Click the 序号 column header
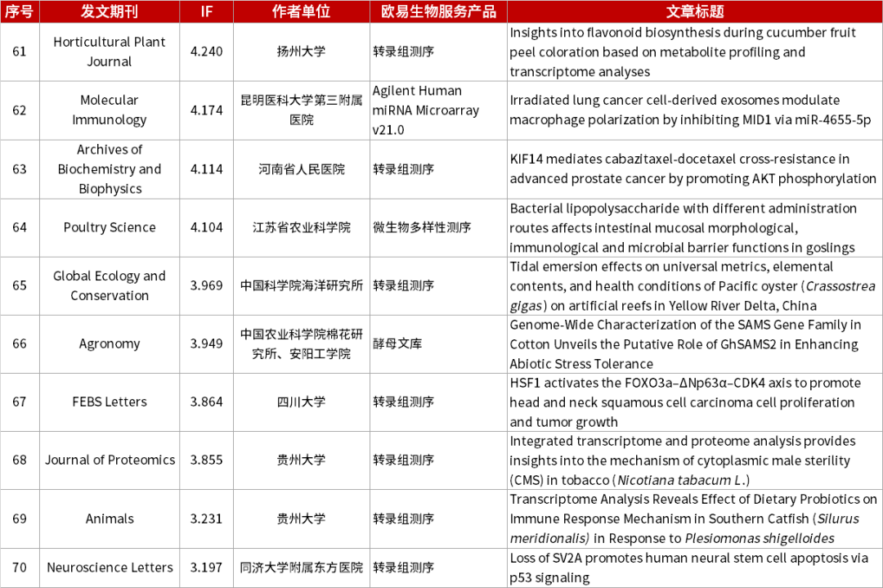The width and height of the screenshot is (883, 588). click(x=20, y=11)
